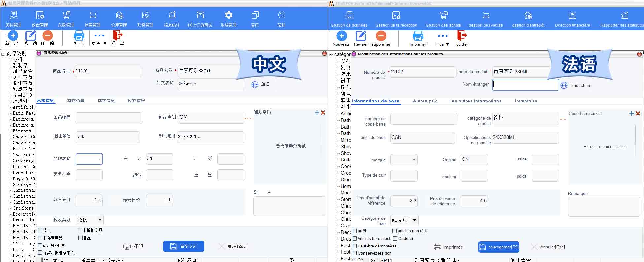The height and width of the screenshot is (262, 644).
Task: Click the blue 新增 plus icon
Action: tap(13, 35)
